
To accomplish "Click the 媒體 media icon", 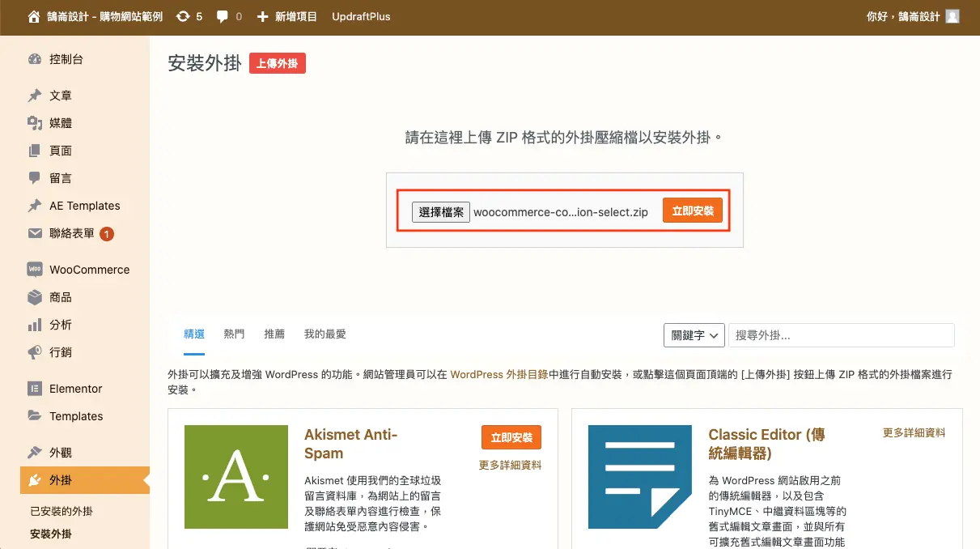I will [x=34, y=123].
